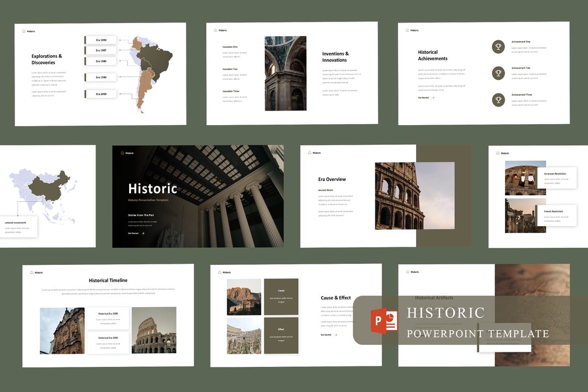Click the arrow icon beside Get Started on the Historical Achievements slide
This screenshot has width=588, height=392.
[433, 97]
